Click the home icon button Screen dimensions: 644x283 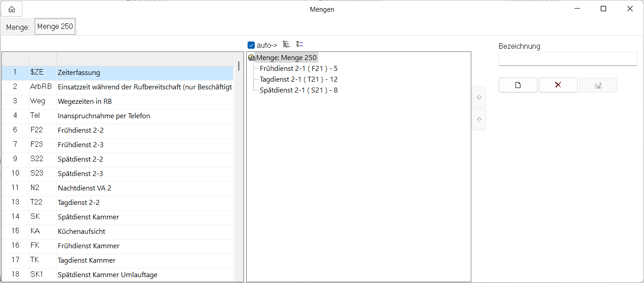point(12,9)
